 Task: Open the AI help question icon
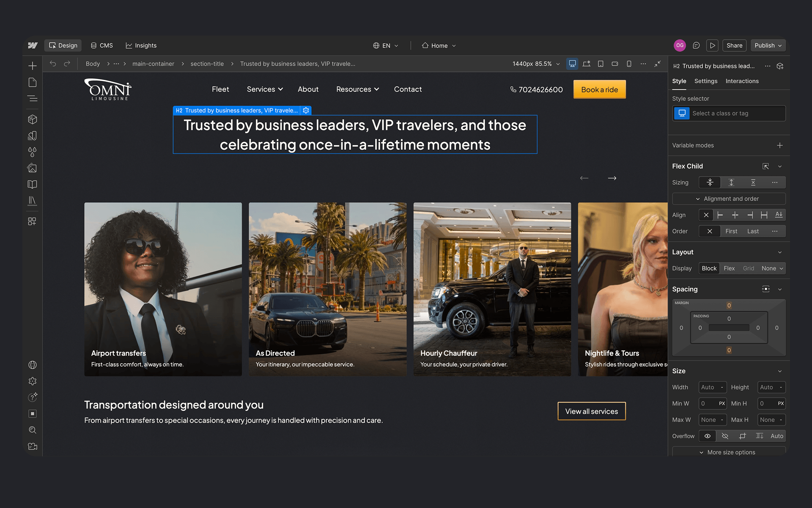(x=33, y=397)
